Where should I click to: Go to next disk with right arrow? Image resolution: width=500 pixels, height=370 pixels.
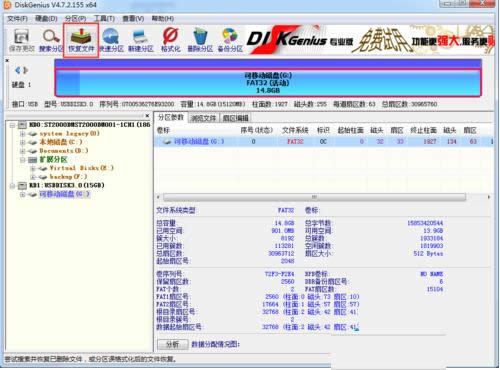26,70
